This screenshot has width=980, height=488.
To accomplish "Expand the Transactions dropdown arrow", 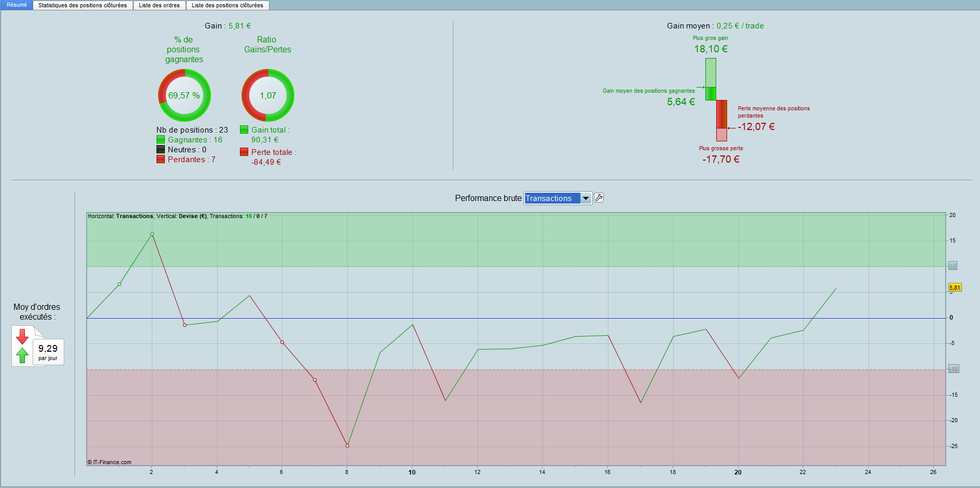I will [x=586, y=198].
